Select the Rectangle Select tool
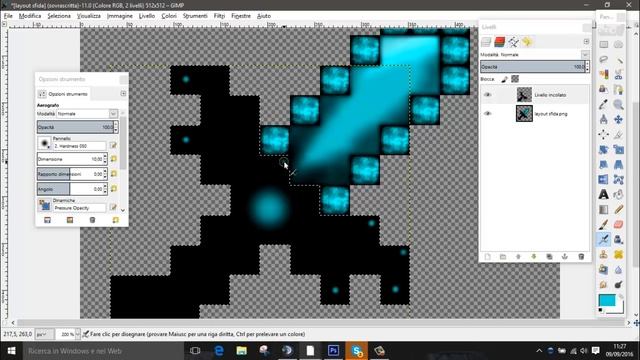 604,44
